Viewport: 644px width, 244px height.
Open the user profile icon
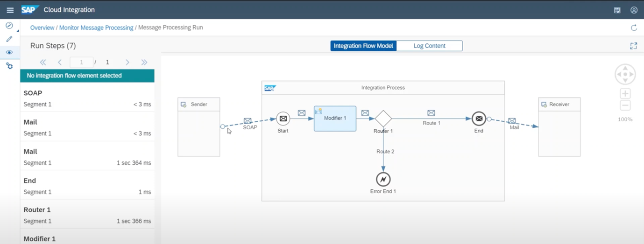point(634,10)
